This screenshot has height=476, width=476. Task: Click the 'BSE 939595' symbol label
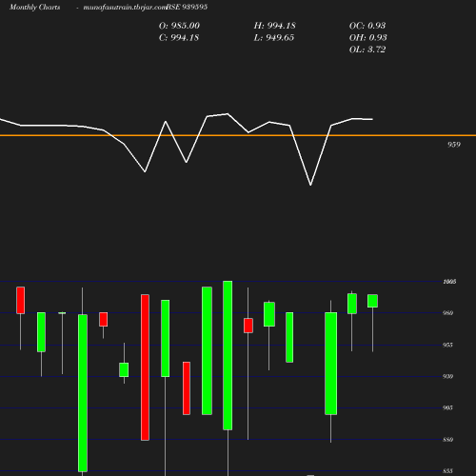[x=187, y=7]
